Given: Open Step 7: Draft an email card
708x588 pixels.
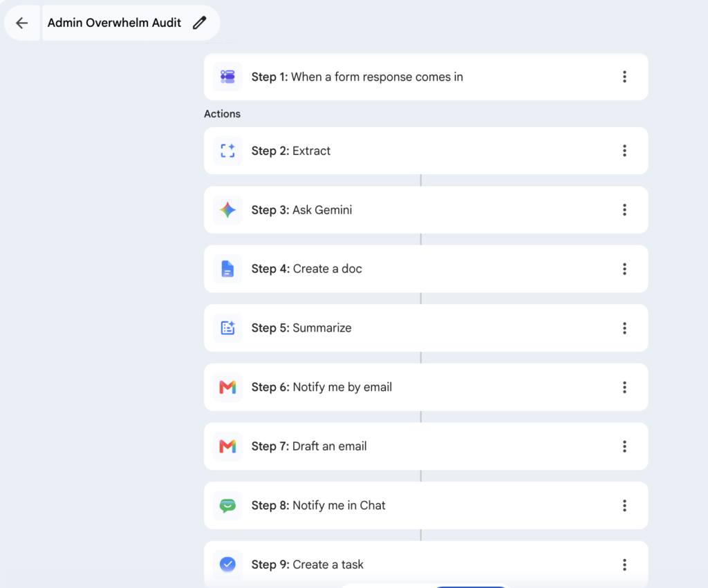Looking at the screenshot, I should point(426,446).
